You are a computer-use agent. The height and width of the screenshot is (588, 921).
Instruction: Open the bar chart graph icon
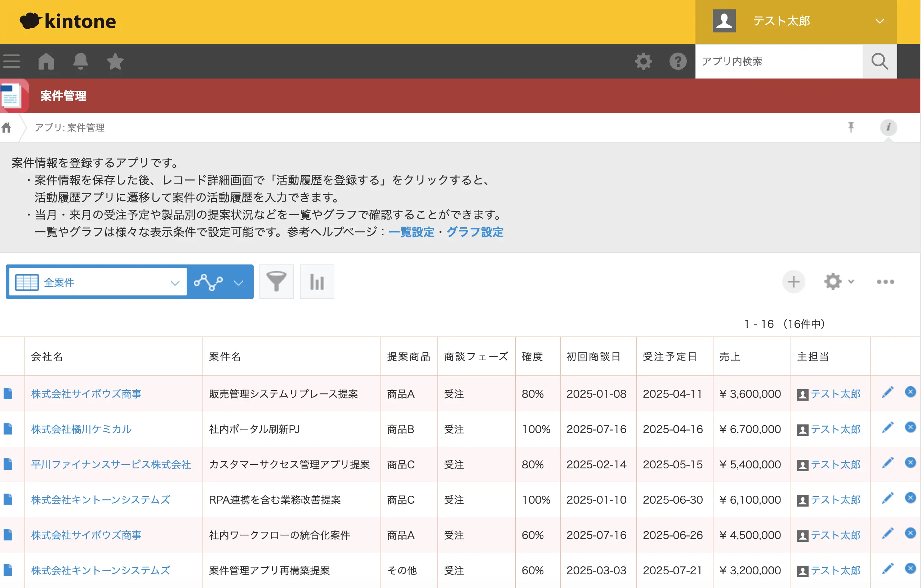[317, 282]
